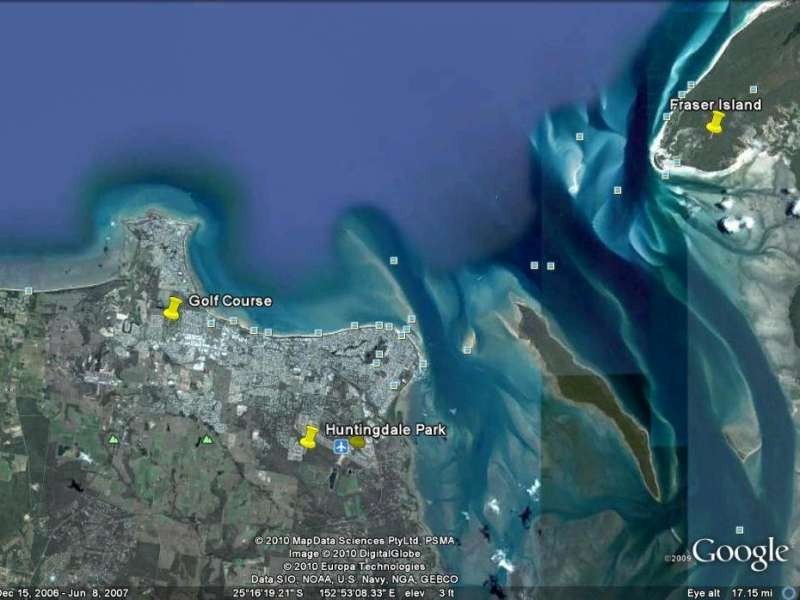Click the Golf Course placemark label
The image size is (800, 600).
[x=230, y=301]
